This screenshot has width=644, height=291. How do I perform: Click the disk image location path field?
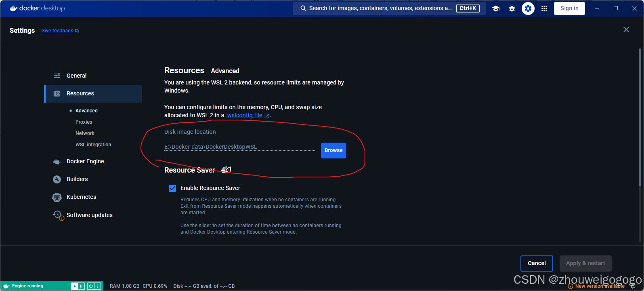coord(239,147)
